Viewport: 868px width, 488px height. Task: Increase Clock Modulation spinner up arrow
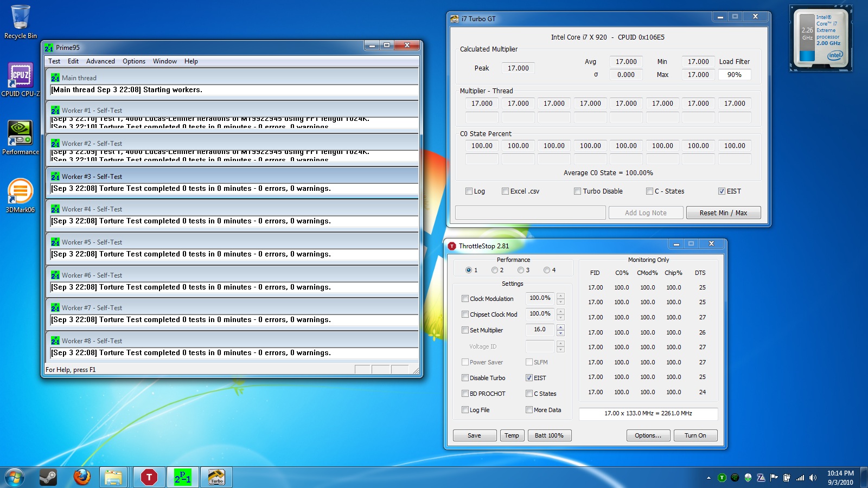(560, 296)
